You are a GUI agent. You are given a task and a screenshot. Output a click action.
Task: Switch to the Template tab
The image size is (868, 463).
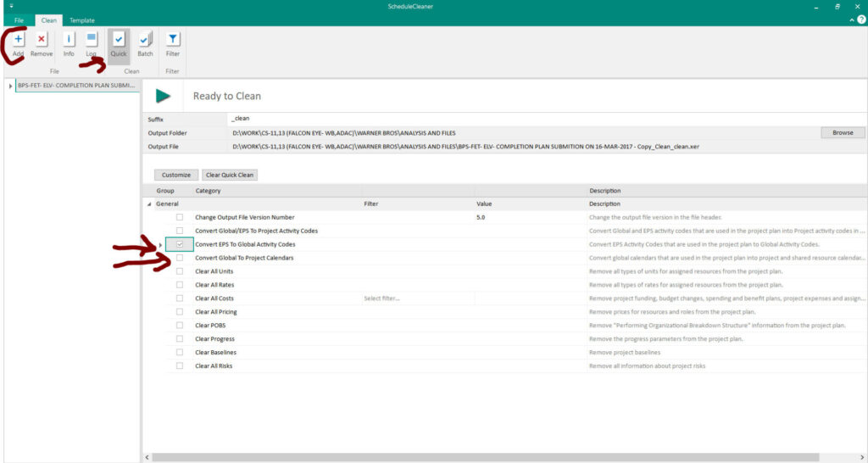pos(82,20)
